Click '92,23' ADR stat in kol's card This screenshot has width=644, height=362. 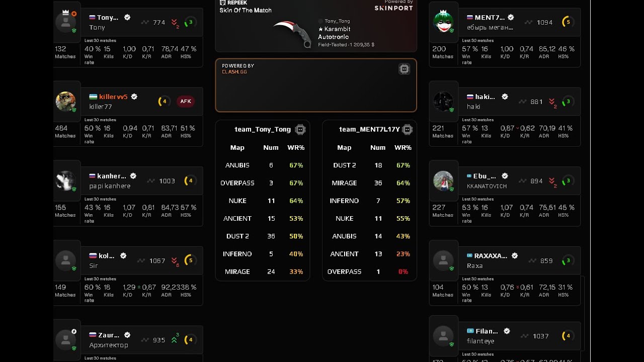tap(172, 287)
